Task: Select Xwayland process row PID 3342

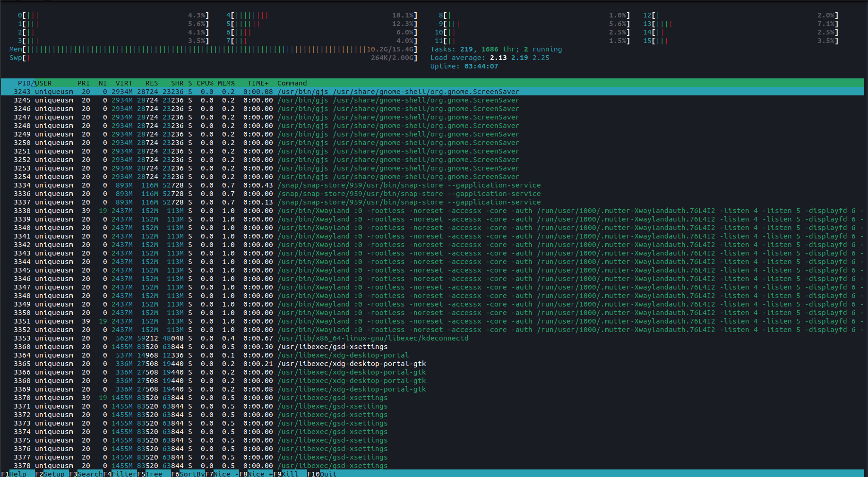Action: pyautogui.click(x=432, y=245)
